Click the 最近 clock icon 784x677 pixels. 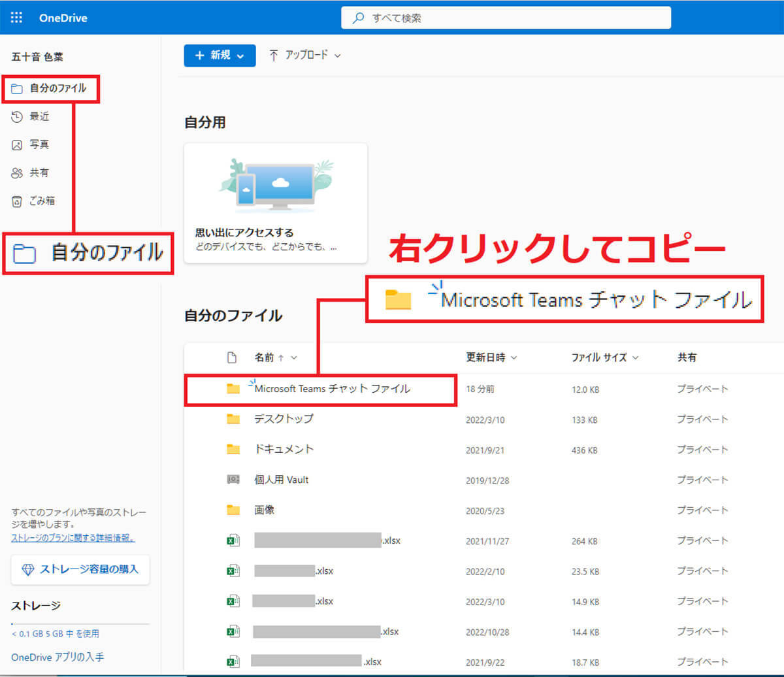(17, 116)
